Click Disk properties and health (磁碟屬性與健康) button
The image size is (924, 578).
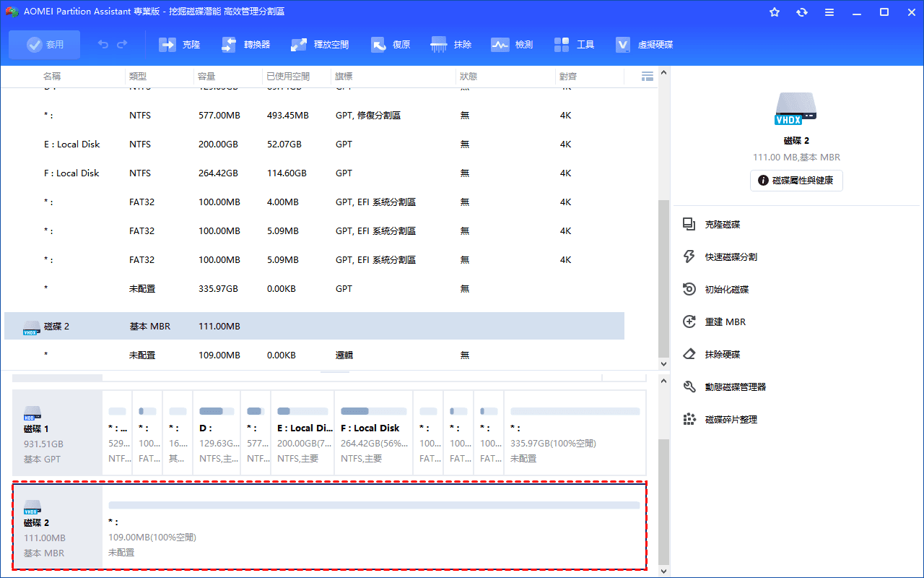coord(796,181)
